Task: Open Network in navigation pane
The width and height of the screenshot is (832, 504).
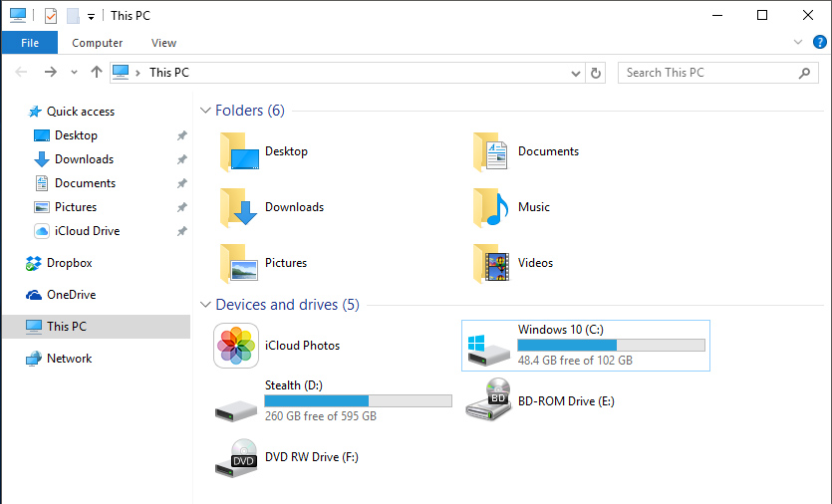Action: click(x=69, y=359)
